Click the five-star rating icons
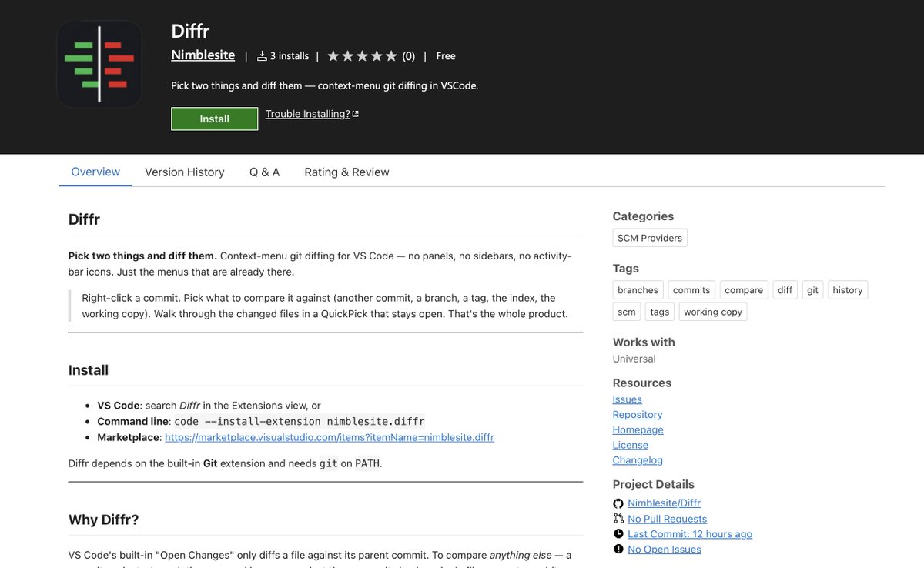Image resolution: width=924 pixels, height=568 pixels. click(x=362, y=55)
